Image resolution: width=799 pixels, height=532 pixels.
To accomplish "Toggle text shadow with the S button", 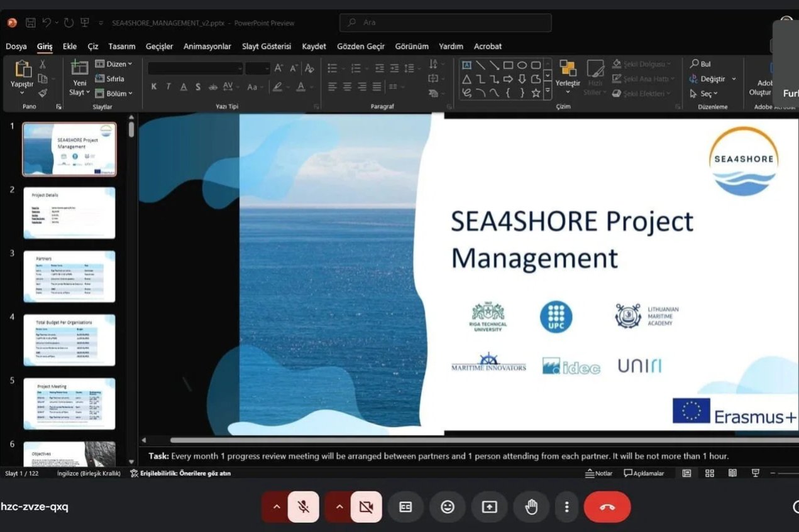I will [x=198, y=87].
